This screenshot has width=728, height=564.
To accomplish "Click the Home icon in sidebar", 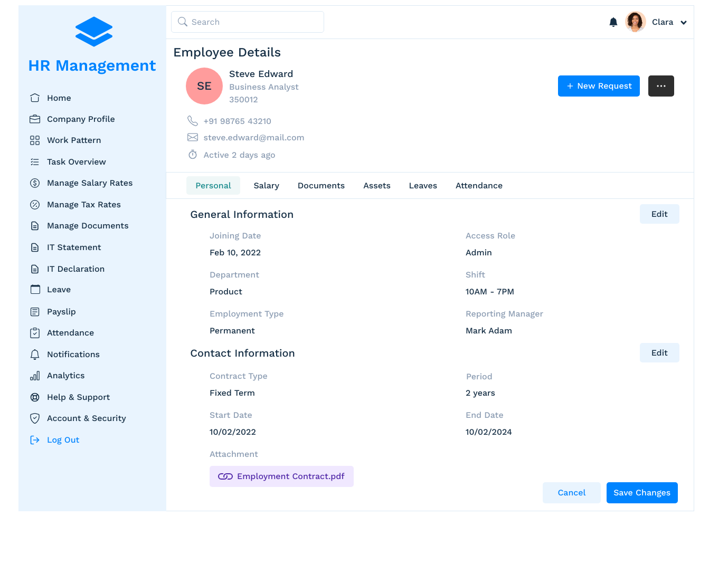I will (x=35, y=98).
